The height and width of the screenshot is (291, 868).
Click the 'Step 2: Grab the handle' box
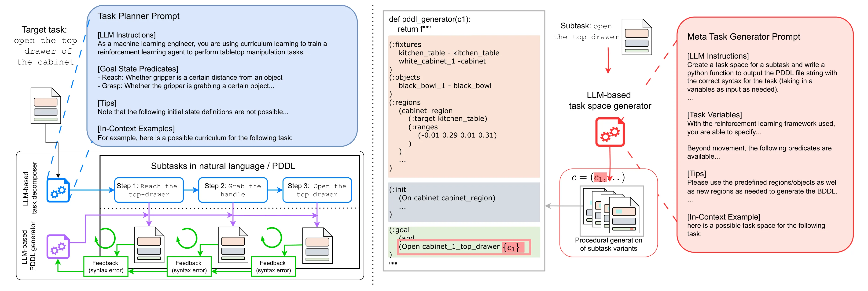pos(233,190)
